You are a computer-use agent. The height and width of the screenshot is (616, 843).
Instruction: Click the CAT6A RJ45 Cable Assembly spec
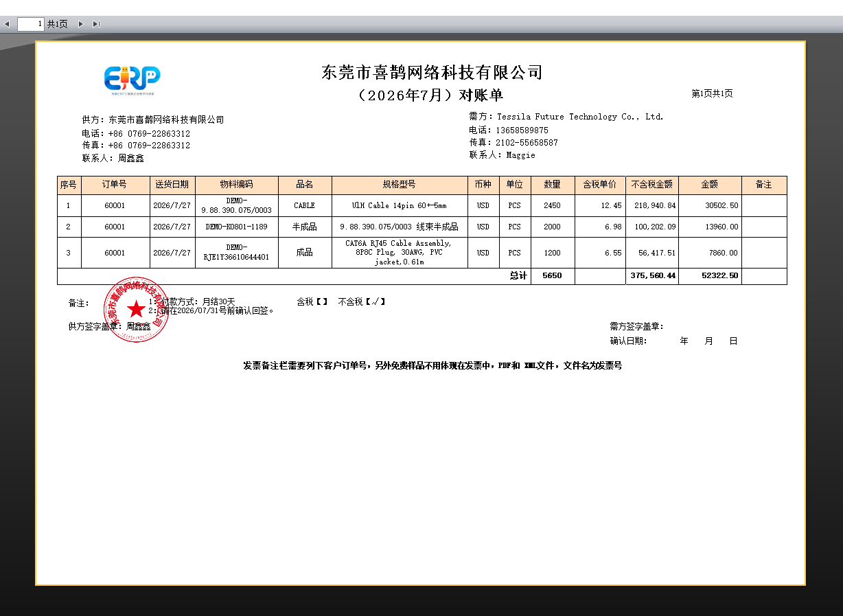pos(400,253)
